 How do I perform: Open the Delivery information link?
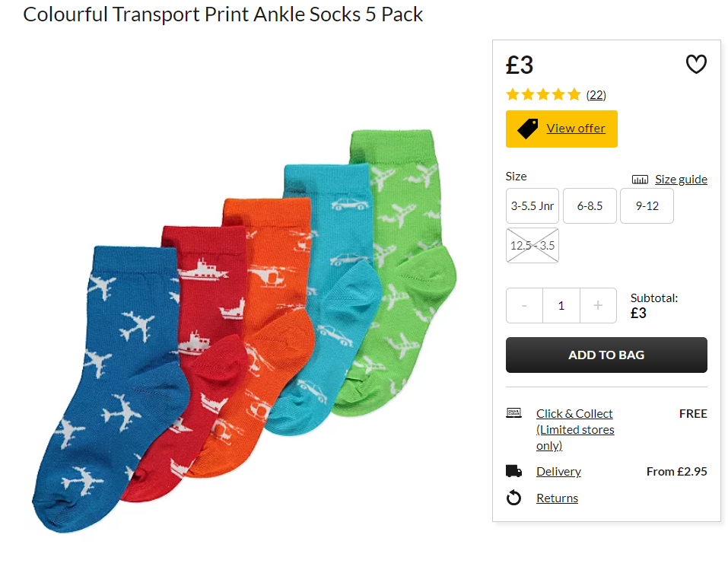pyautogui.click(x=558, y=471)
